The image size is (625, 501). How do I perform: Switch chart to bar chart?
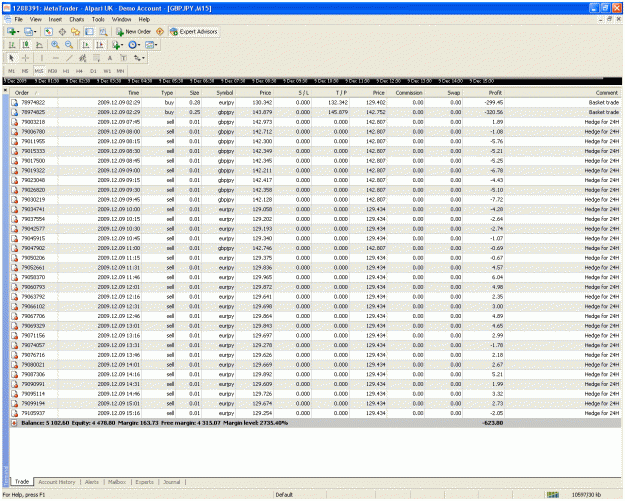tap(12, 45)
